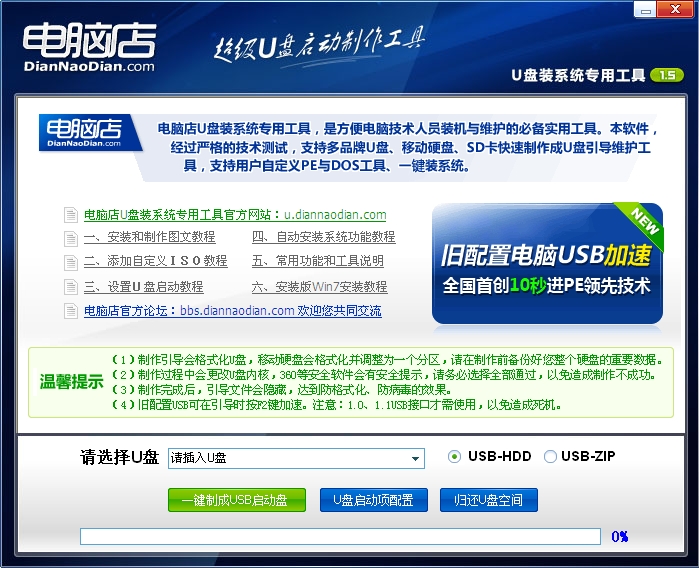Open 一、安装和制作图文教程 tutorial link
The width and height of the screenshot is (699, 568).
150,237
